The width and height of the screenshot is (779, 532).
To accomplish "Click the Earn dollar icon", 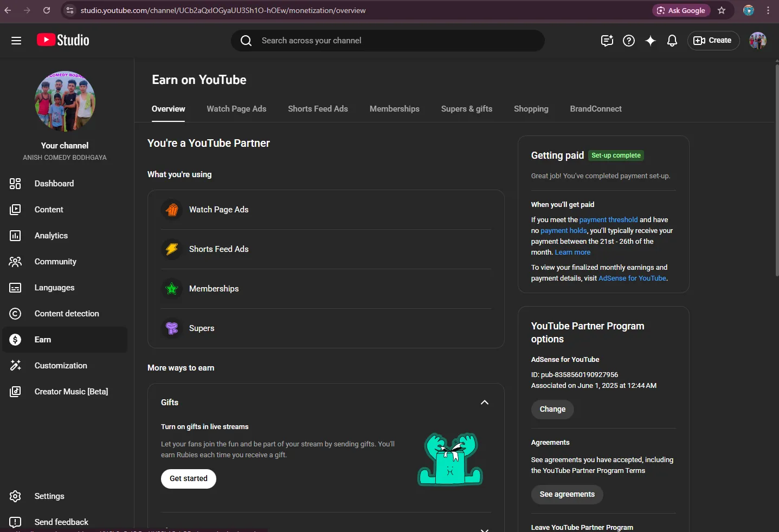I will (15, 340).
